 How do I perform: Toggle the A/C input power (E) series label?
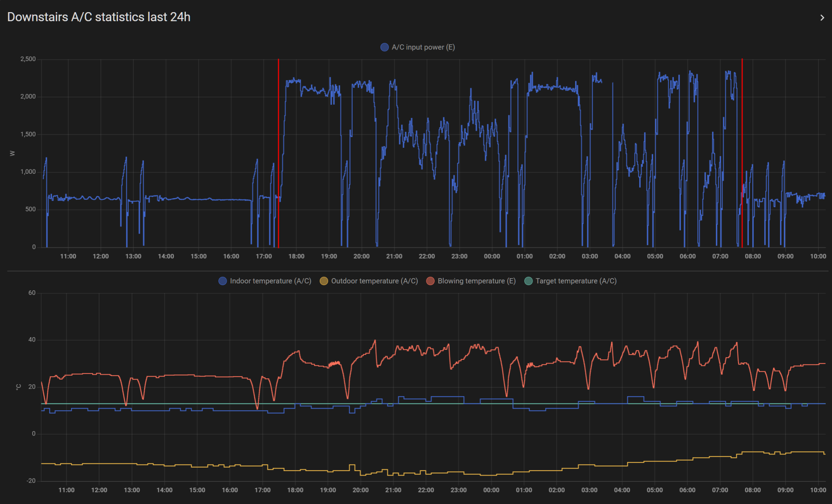pos(423,47)
